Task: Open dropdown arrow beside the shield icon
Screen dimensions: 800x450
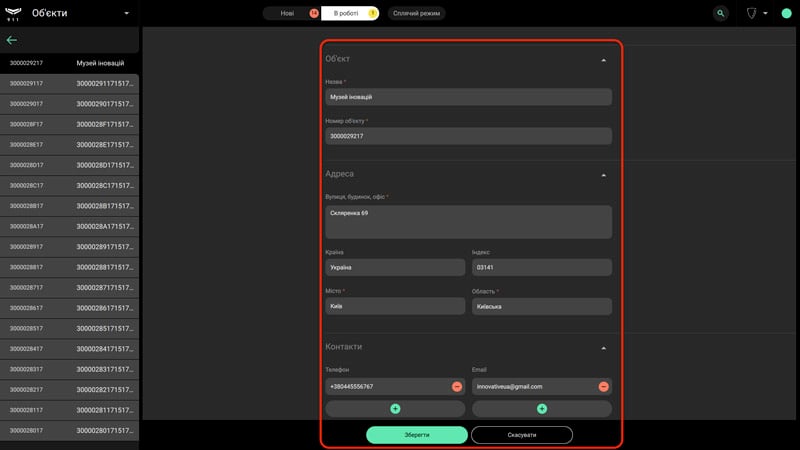Action: (x=765, y=13)
